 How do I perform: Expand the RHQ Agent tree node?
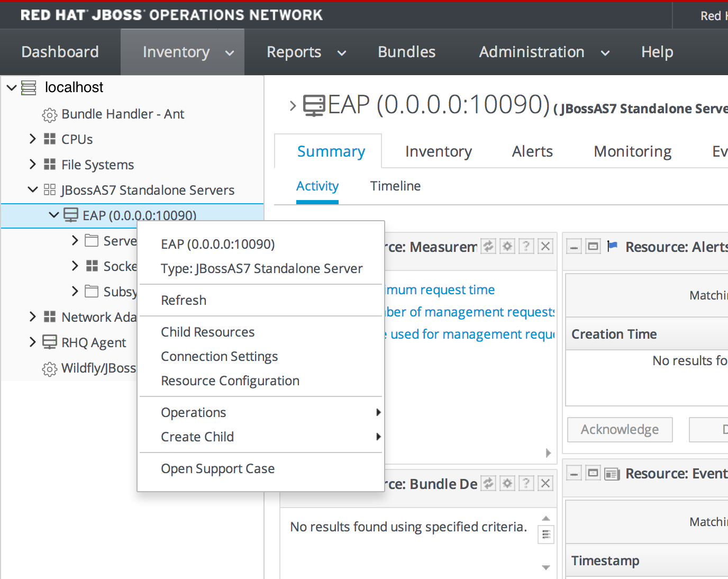33,342
